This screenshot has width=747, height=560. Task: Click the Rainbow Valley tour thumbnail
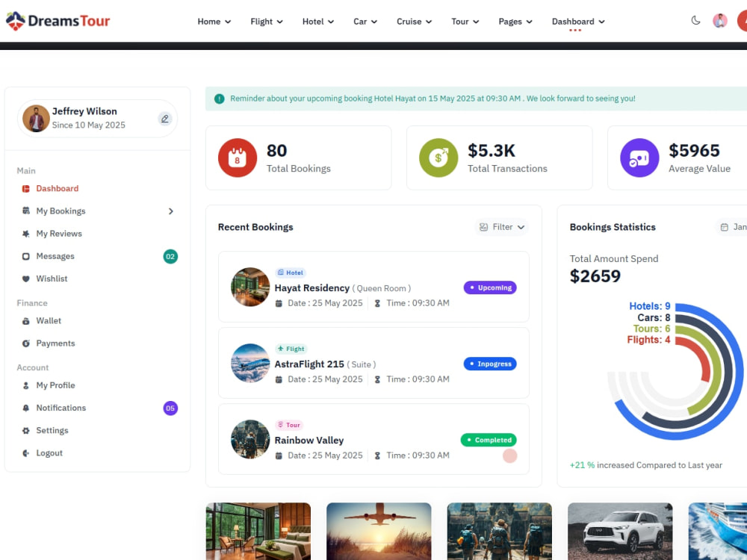[x=250, y=439]
